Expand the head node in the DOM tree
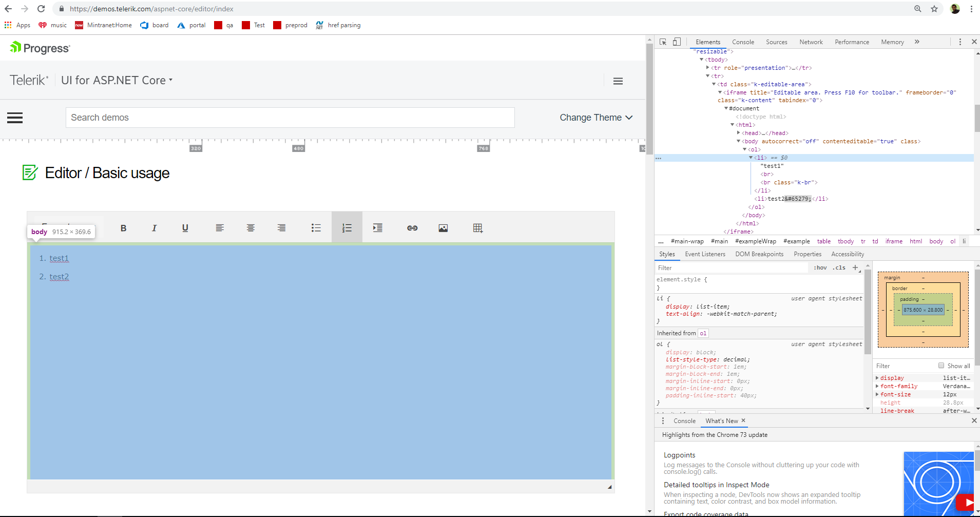The image size is (980, 517). pos(738,133)
